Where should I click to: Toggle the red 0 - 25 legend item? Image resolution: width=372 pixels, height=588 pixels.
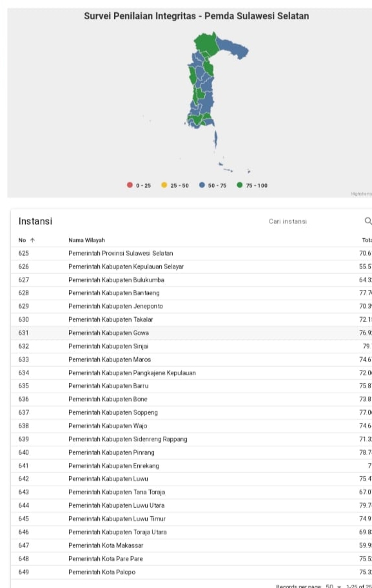pos(139,185)
